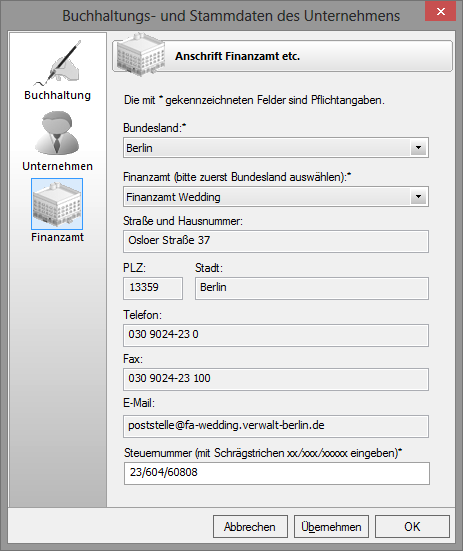Expand the Finanzamt Wedding dropdown arrow
Viewport: 463px width, 551px height.
coord(418,196)
